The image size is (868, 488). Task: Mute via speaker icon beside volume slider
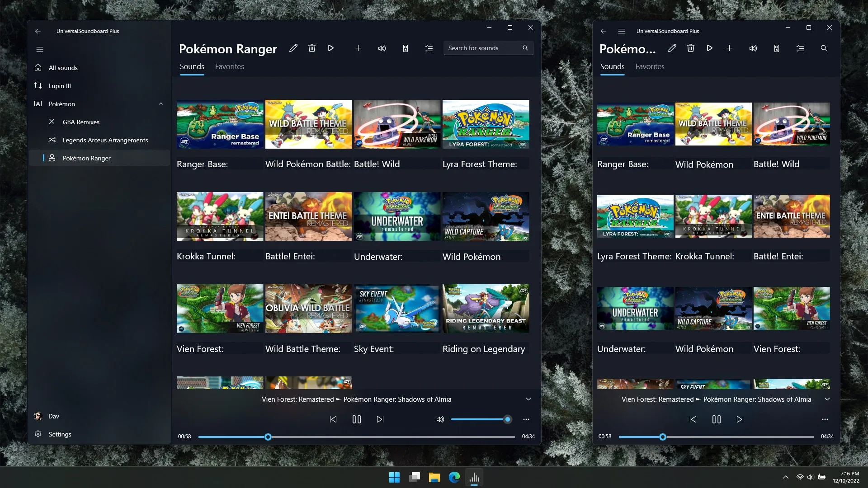(x=440, y=419)
